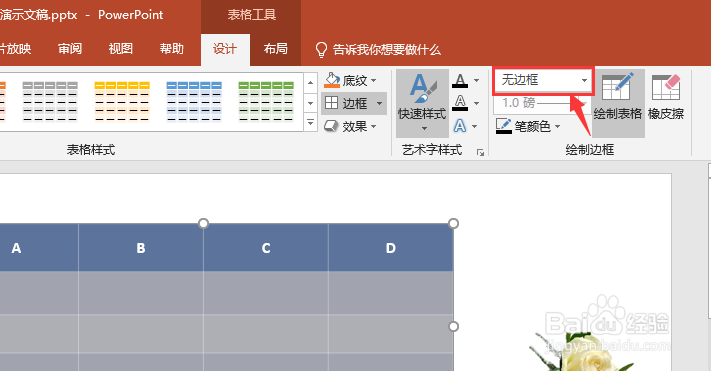Apply the gray table style thumbnail
This screenshot has height=371, width=711.
coord(50,102)
